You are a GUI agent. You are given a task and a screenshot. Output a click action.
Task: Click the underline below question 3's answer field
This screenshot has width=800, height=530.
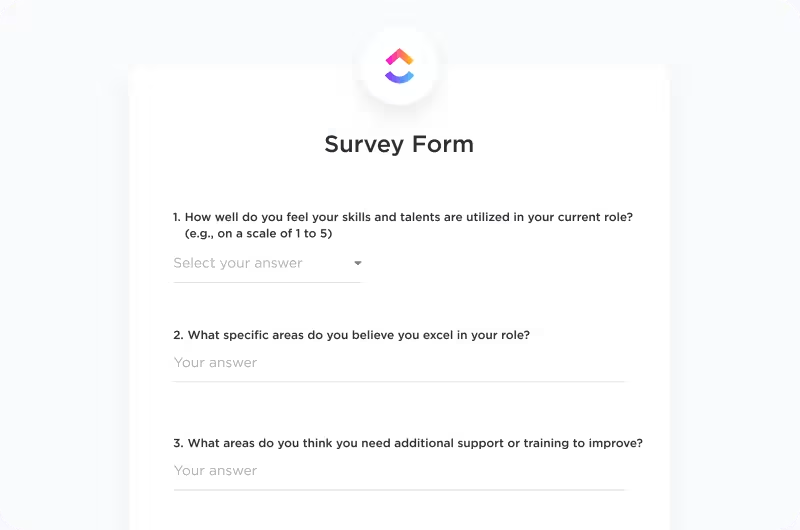coord(399,489)
